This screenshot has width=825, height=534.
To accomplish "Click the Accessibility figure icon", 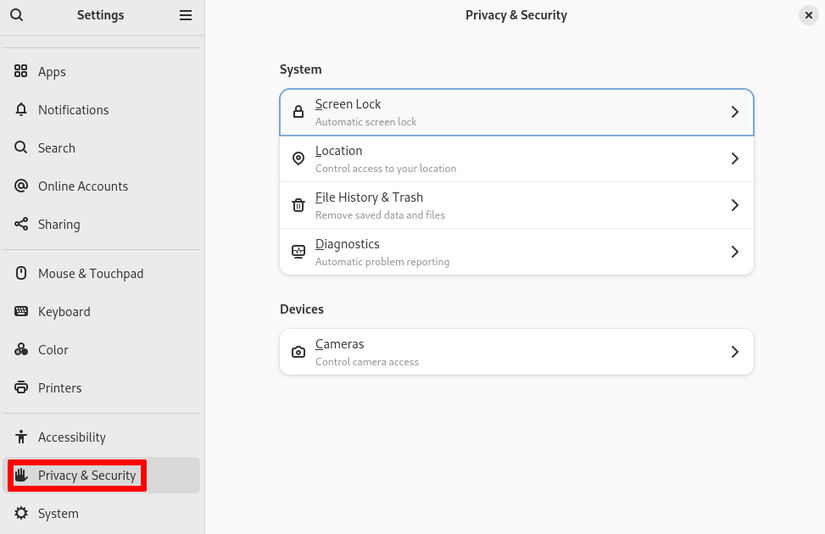I will click(x=21, y=437).
